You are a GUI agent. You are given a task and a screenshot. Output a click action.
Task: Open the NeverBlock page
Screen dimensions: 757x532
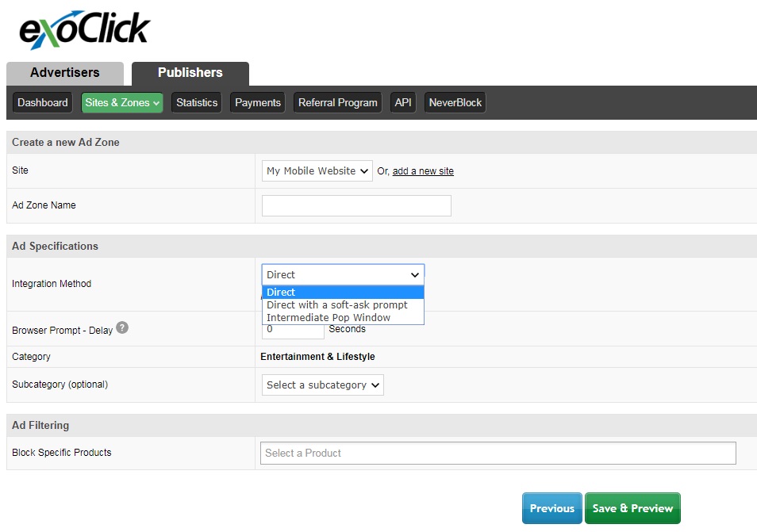tap(455, 103)
